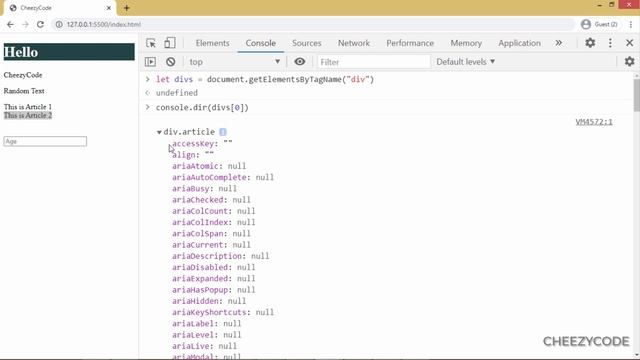The width and height of the screenshot is (640, 360).
Task: Click the ariaColCount property row
Action: tap(213, 211)
